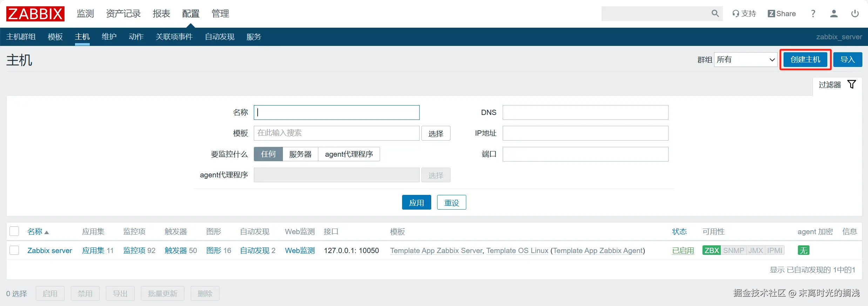Screen dimensions: 868x306
Task: Click the 无 agent encryption badge
Action: (x=803, y=250)
